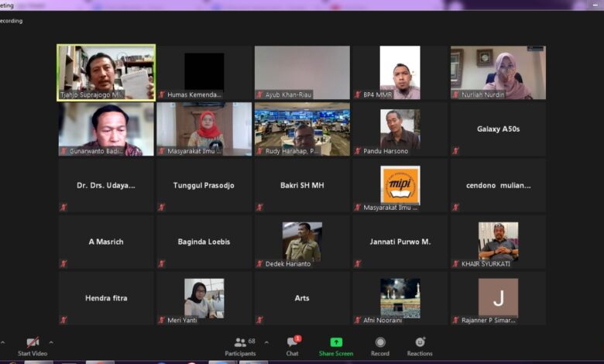Open the Participants panel
The height and width of the screenshot is (364, 604).
coord(240,342)
